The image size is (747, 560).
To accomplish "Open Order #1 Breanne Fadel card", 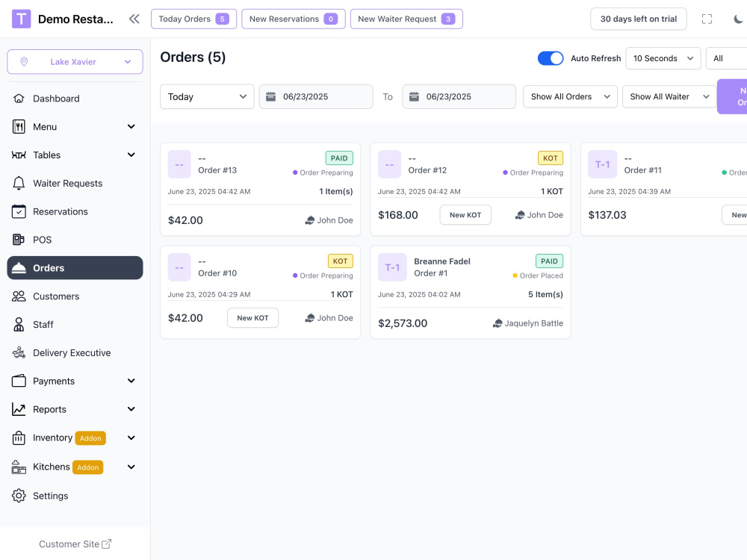I will (470, 293).
